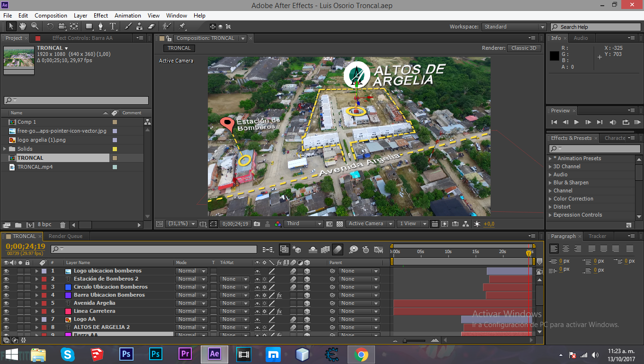This screenshot has height=364, width=644.
Task: Open the Graph Editor in timeline
Action: [x=378, y=249]
